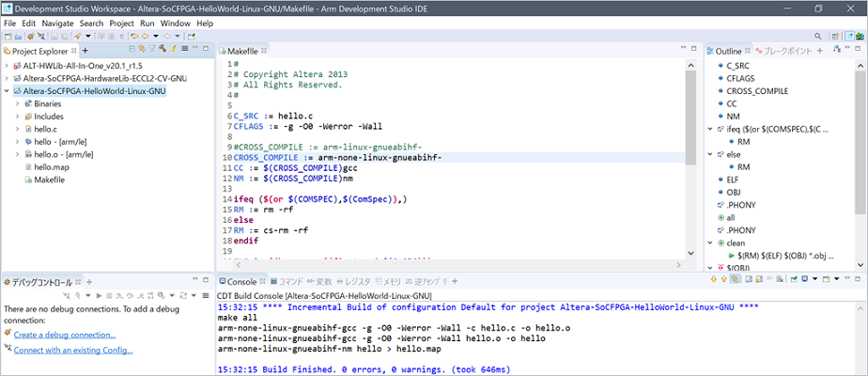Viewport: 868px width, 376px height.
Task: Minimize the Project Explorer panel
Action: point(194,49)
